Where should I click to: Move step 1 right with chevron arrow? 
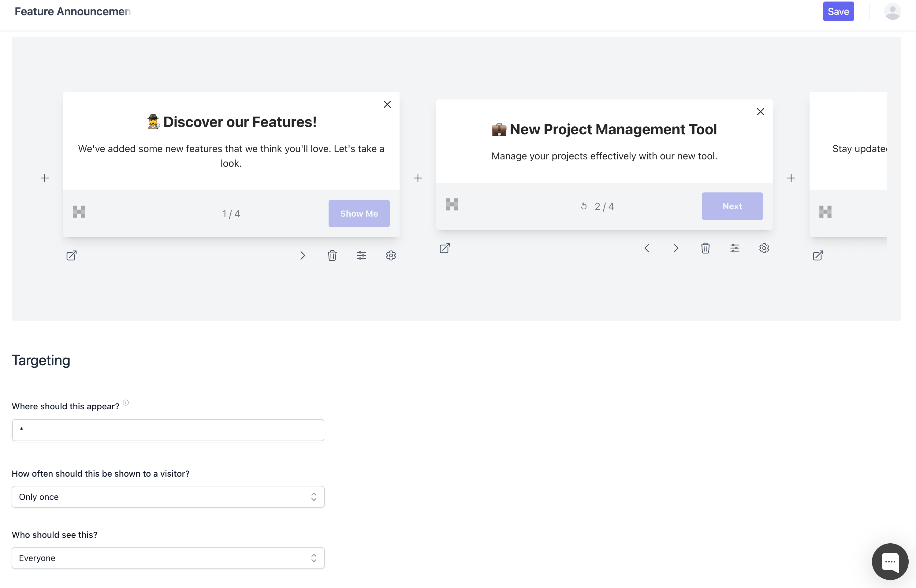click(302, 255)
